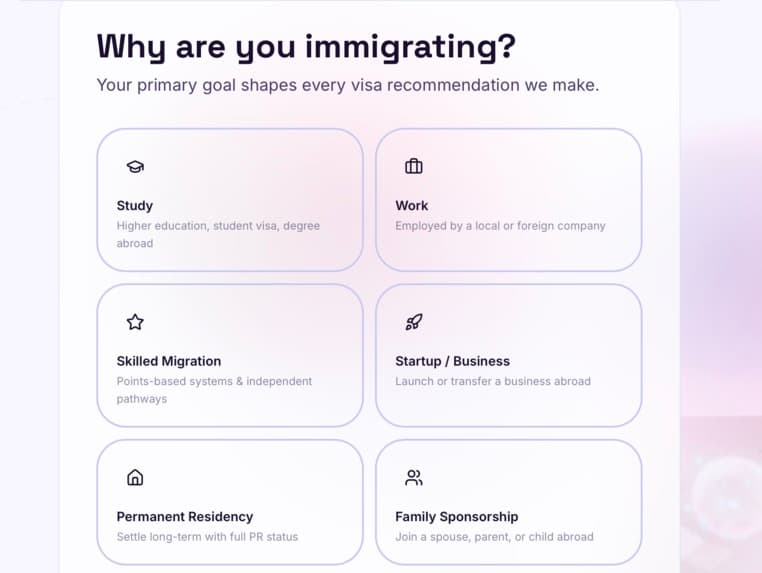Click the briefcase Work icon

(414, 166)
